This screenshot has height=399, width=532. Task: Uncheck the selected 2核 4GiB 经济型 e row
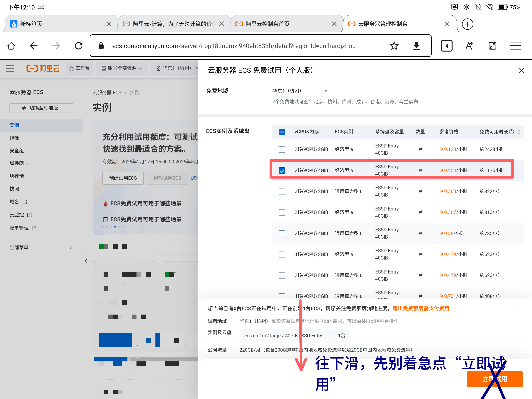[282, 171]
